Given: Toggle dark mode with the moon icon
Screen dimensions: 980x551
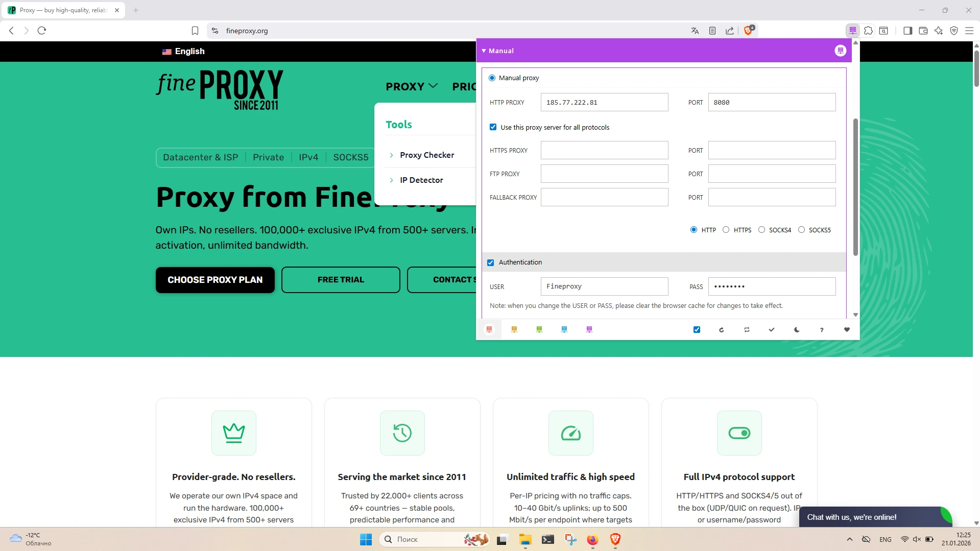Looking at the screenshot, I should 797,330.
